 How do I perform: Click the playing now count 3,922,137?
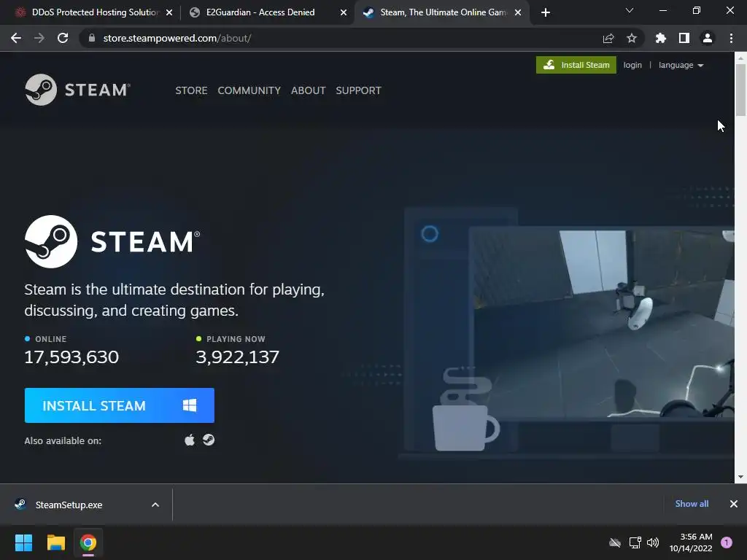pyautogui.click(x=237, y=357)
